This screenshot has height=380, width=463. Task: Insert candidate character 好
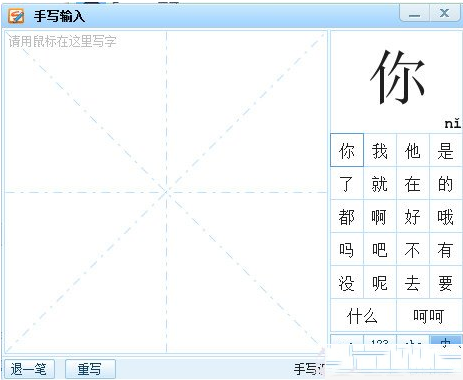413,217
